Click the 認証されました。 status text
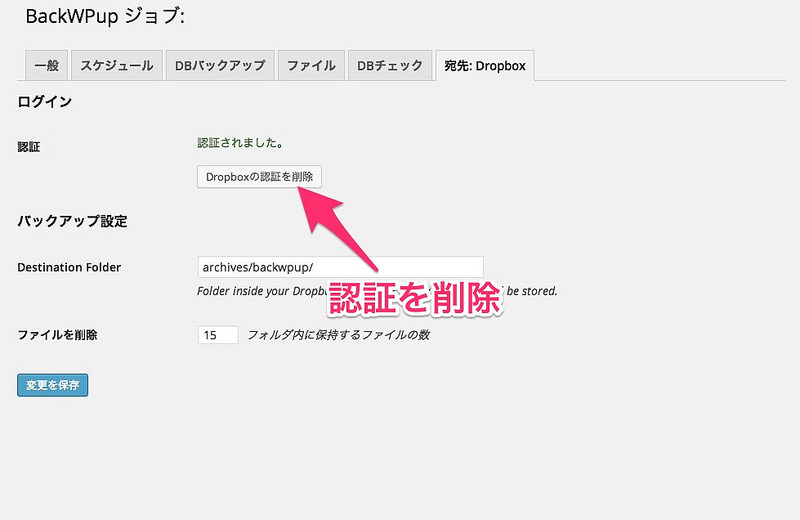The height and width of the screenshot is (520, 800). (x=240, y=143)
